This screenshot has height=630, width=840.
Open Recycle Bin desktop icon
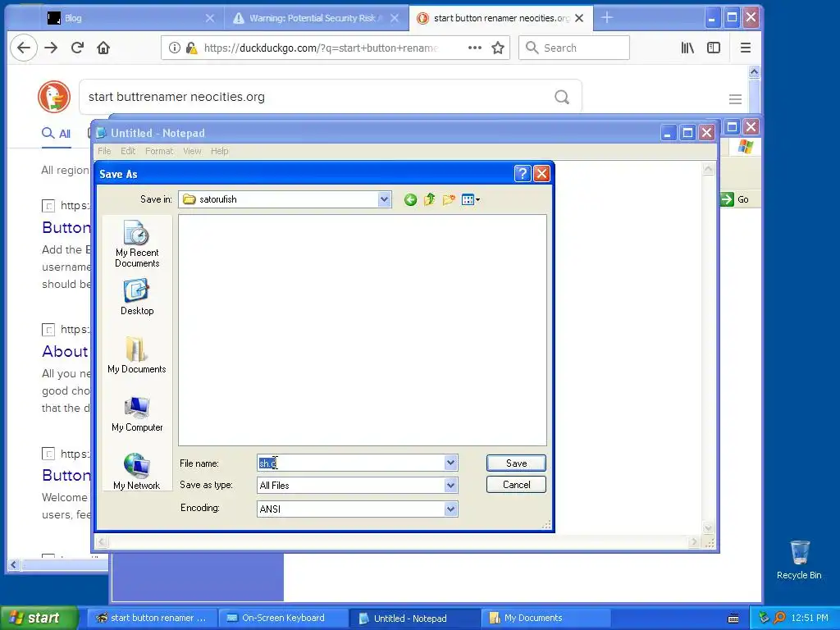799,559
